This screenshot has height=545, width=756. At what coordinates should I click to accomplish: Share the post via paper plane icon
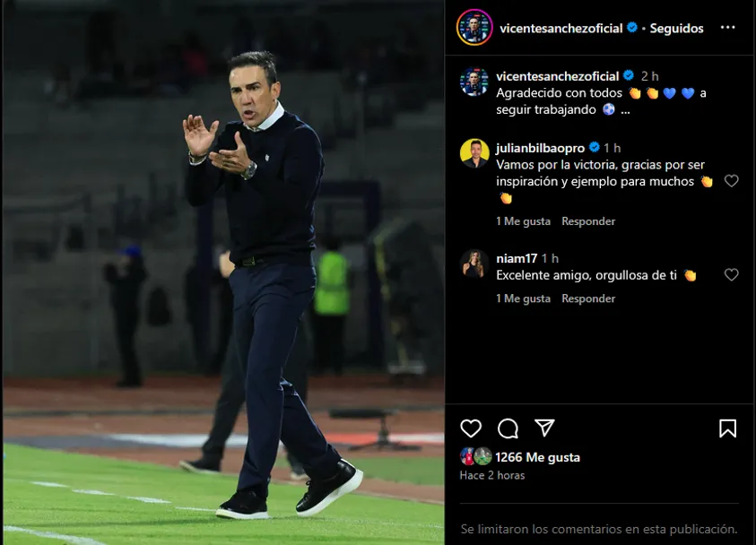point(544,428)
